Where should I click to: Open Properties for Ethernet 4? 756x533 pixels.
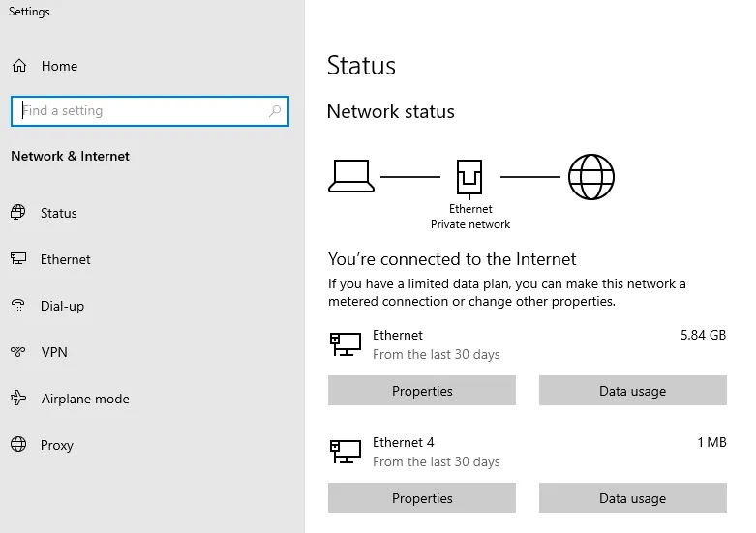[x=422, y=498]
